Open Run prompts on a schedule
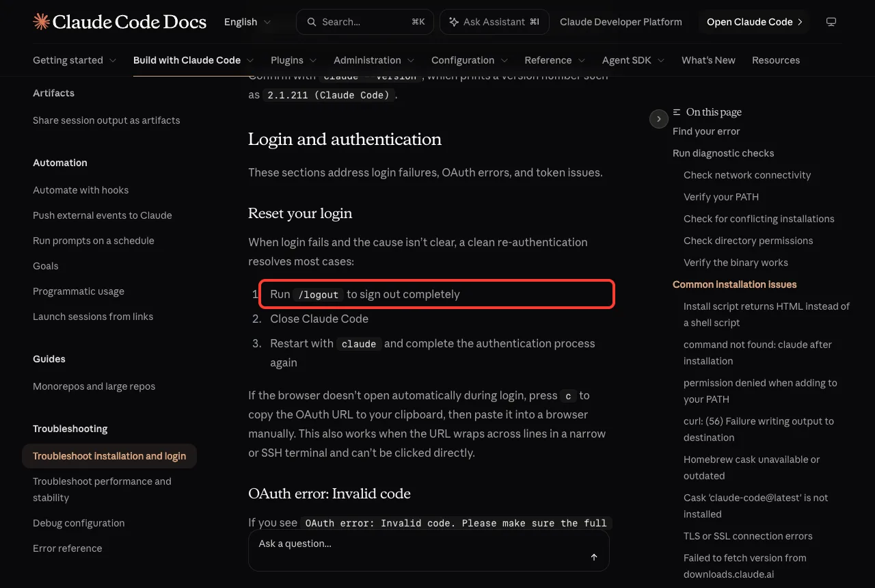Viewport: 875px width, 588px height. click(x=94, y=241)
